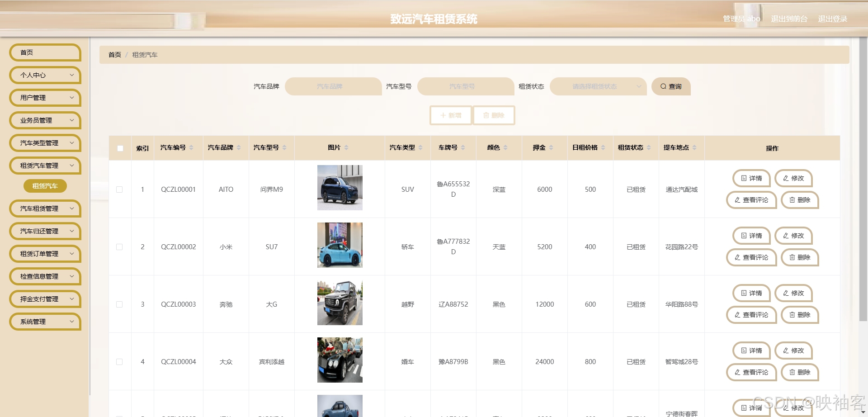
Task: Sort by 提车地点 column arrows
Action: pos(694,147)
